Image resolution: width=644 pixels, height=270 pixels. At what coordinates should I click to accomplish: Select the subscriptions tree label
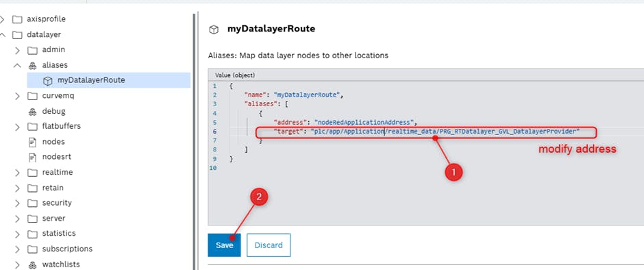[67, 249]
